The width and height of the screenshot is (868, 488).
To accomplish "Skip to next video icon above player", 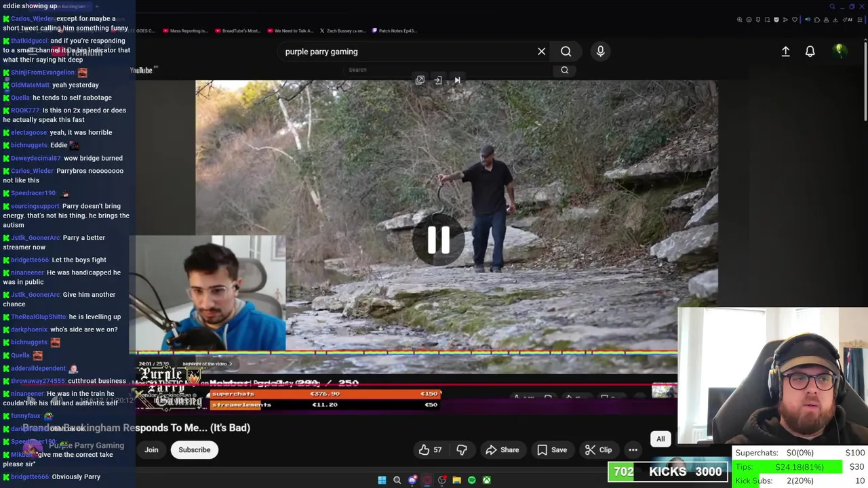I will click(x=457, y=81).
